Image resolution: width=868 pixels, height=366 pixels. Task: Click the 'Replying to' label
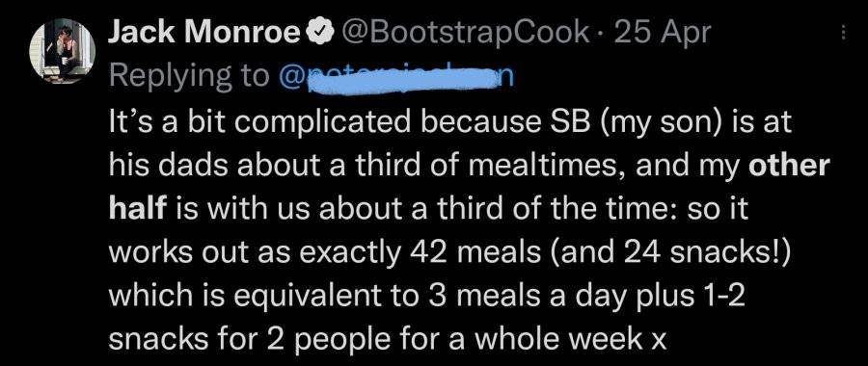click(188, 77)
